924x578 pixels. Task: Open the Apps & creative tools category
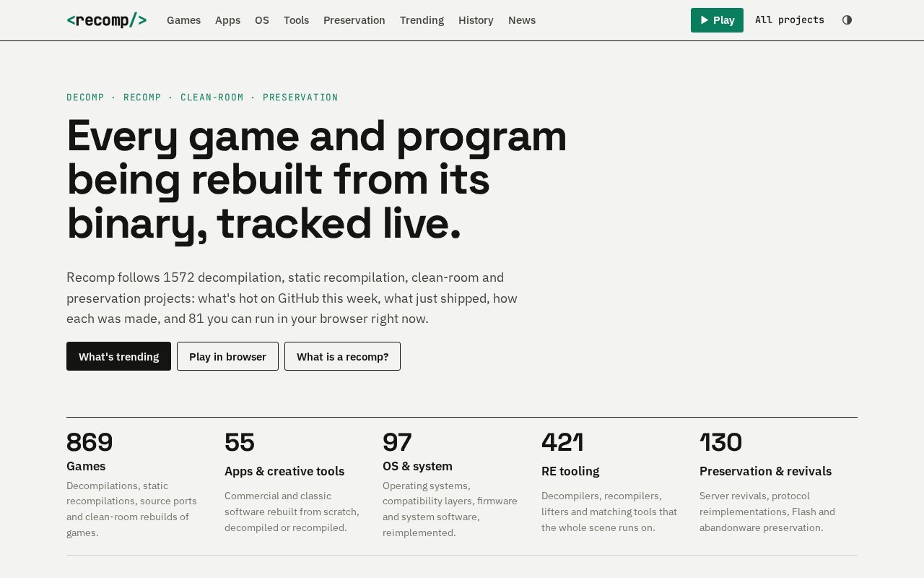coord(284,471)
